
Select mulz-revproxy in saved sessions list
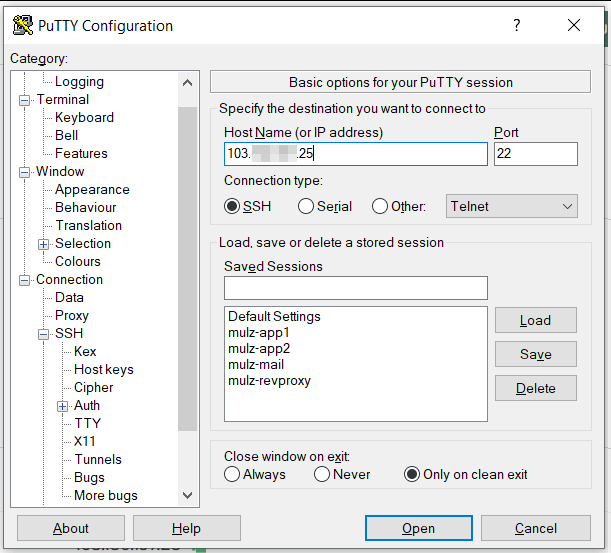pos(269,381)
